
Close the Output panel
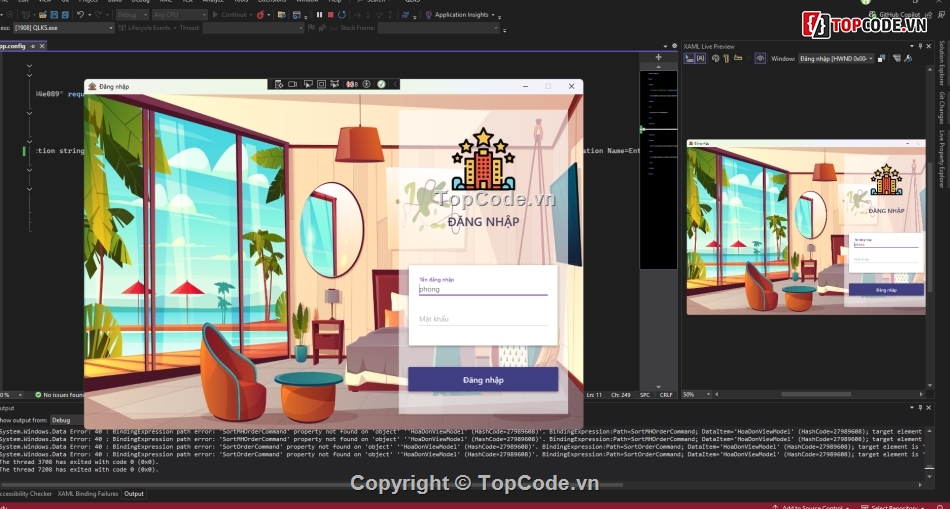[x=929, y=408]
